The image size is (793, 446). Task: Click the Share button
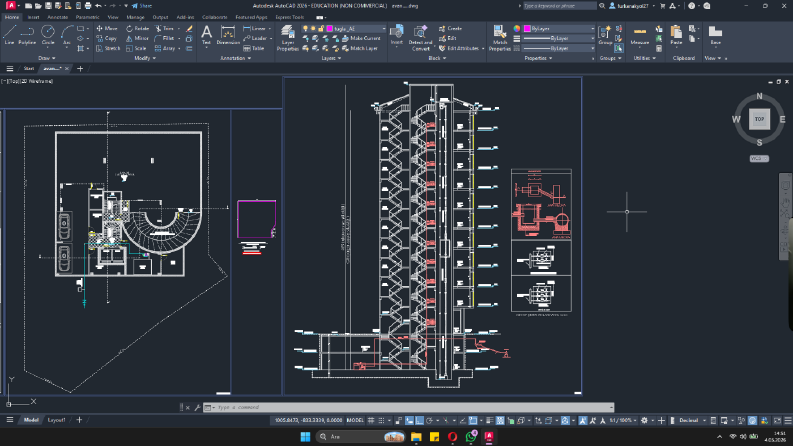point(142,6)
